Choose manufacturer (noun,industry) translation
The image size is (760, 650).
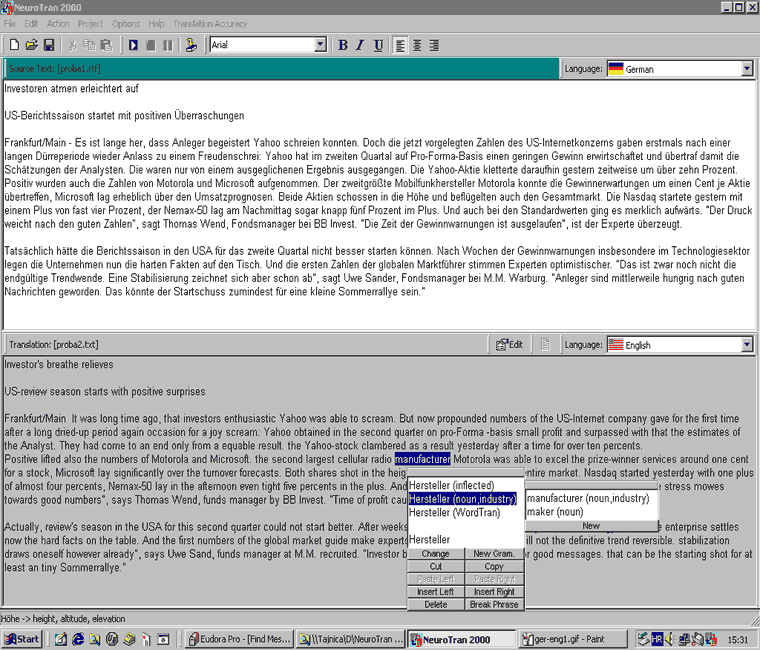[x=588, y=498]
